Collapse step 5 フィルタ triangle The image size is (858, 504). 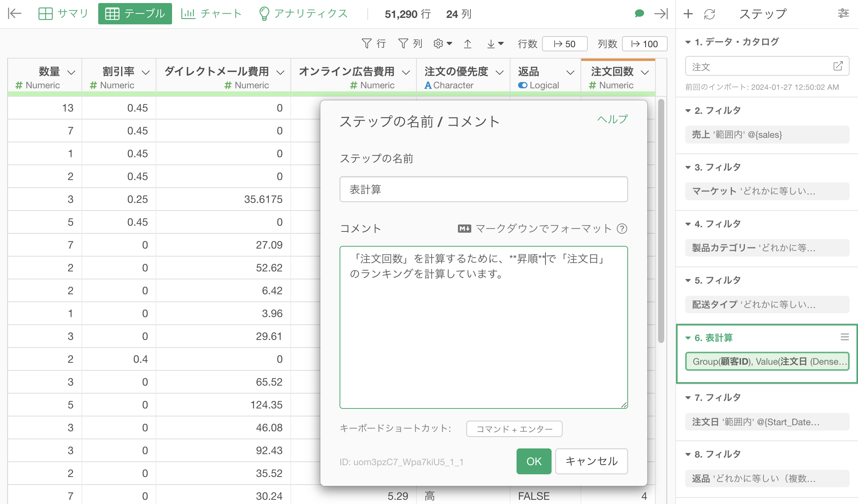click(x=688, y=281)
